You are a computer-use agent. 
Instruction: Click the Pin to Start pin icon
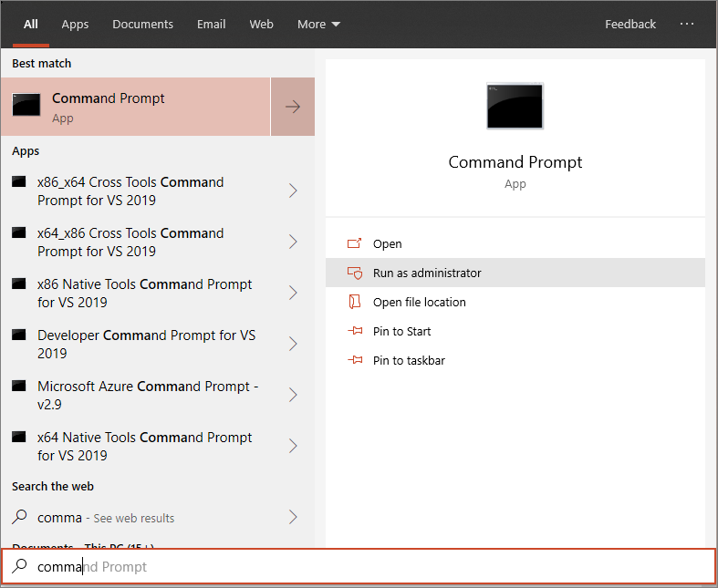(355, 331)
